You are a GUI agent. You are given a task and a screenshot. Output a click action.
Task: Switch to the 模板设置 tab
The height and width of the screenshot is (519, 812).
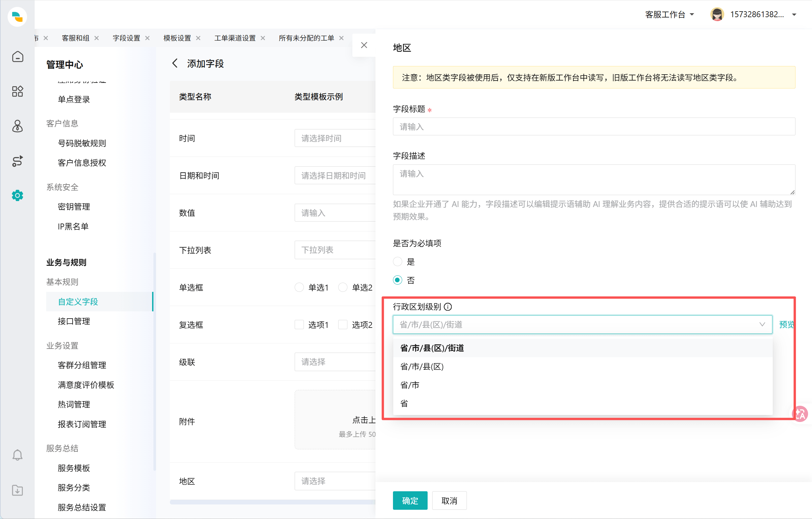(x=178, y=38)
